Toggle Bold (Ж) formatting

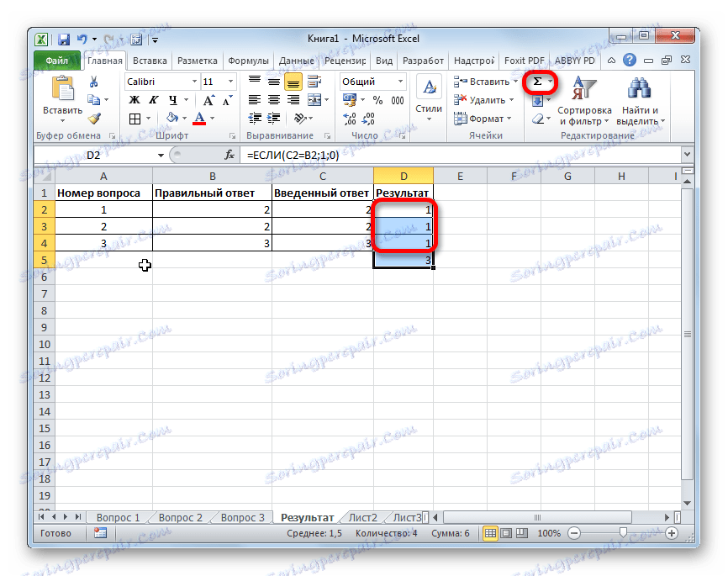point(135,100)
